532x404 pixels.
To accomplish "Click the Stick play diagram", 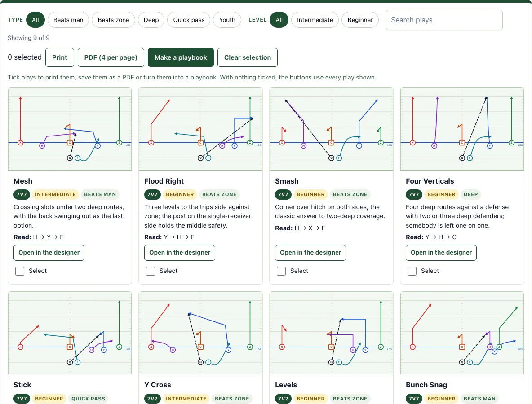I will click(70, 333).
